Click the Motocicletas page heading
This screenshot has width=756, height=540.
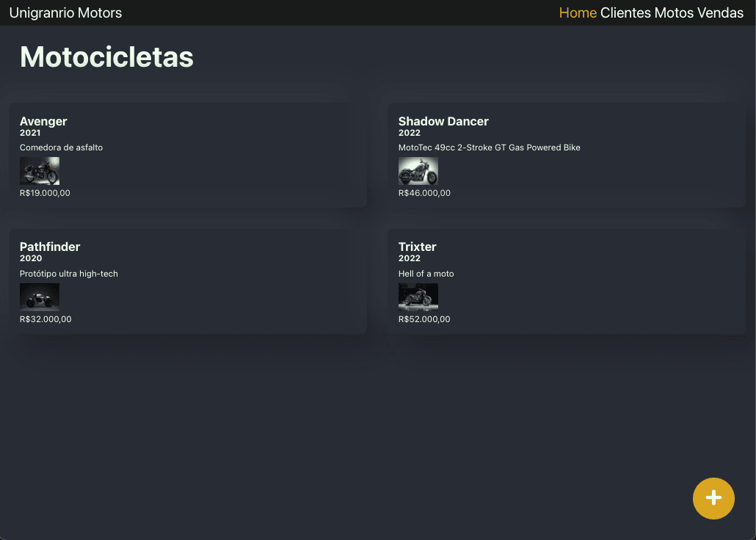(106, 57)
